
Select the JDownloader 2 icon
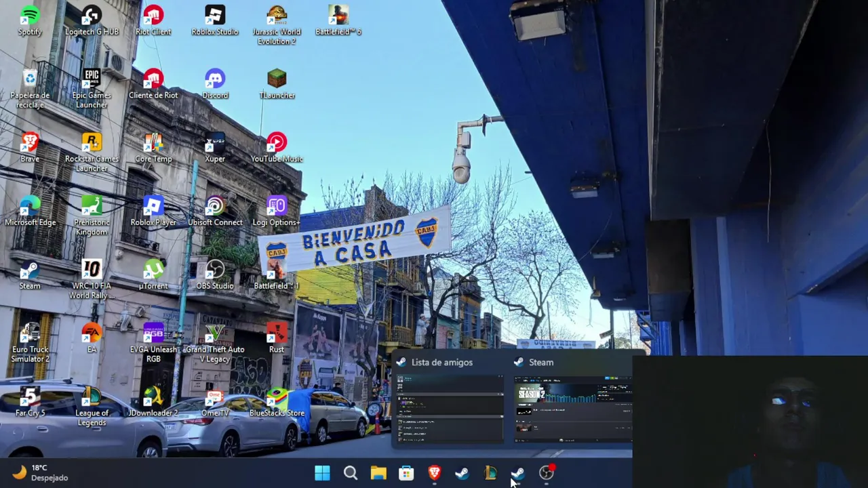tap(153, 403)
